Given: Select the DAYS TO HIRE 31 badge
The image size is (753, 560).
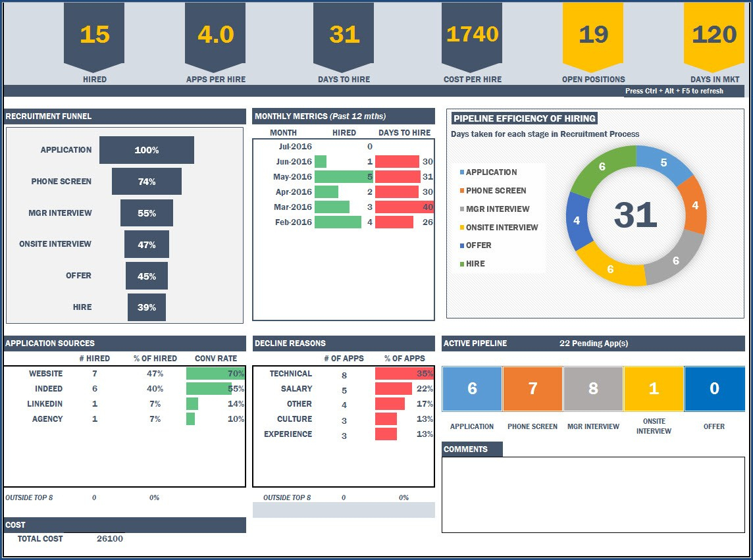Looking at the screenshot, I should (344, 36).
